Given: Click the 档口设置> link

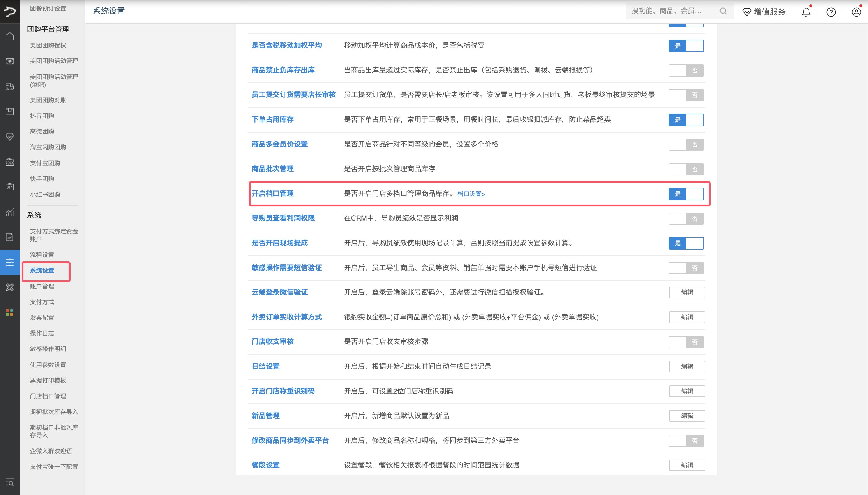Looking at the screenshot, I should [471, 194].
